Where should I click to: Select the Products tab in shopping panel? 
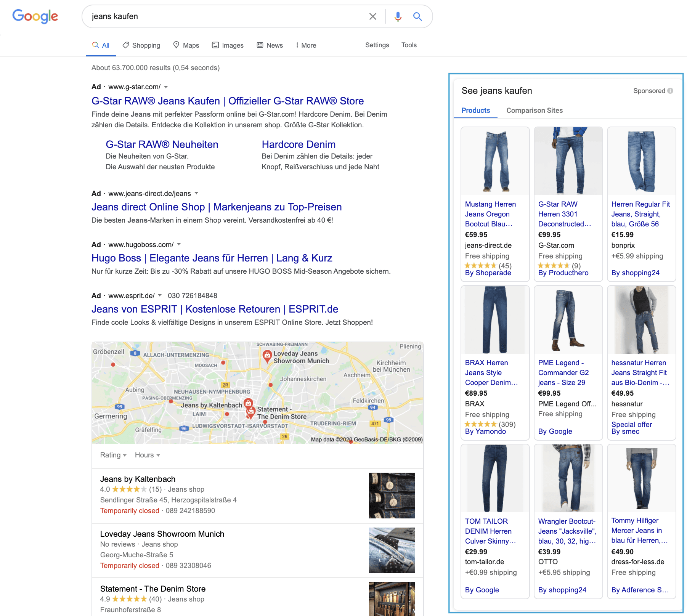tap(476, 111)
